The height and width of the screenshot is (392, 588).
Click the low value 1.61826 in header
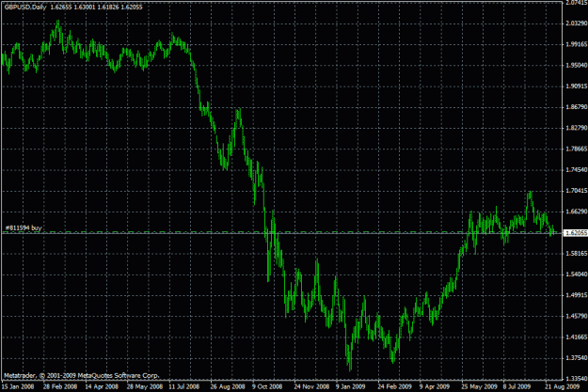point(108,7)
